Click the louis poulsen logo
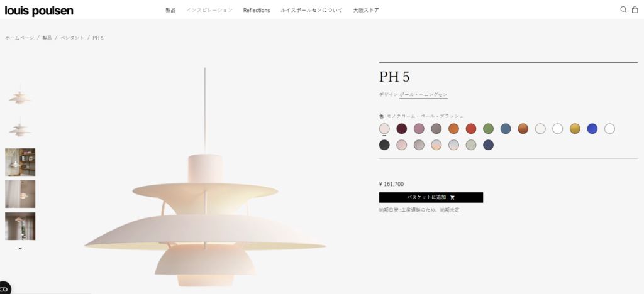This screenshot has height=294, width=644. coord(39,11)
